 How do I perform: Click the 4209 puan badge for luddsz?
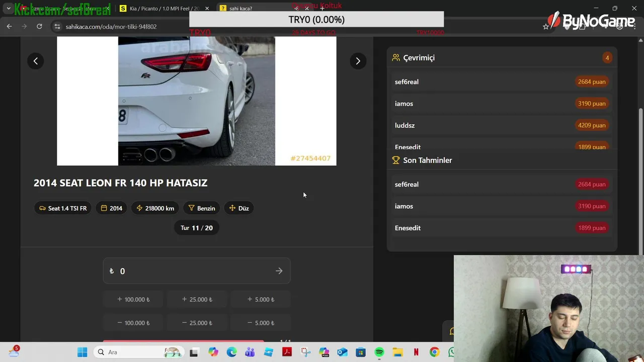592,125
